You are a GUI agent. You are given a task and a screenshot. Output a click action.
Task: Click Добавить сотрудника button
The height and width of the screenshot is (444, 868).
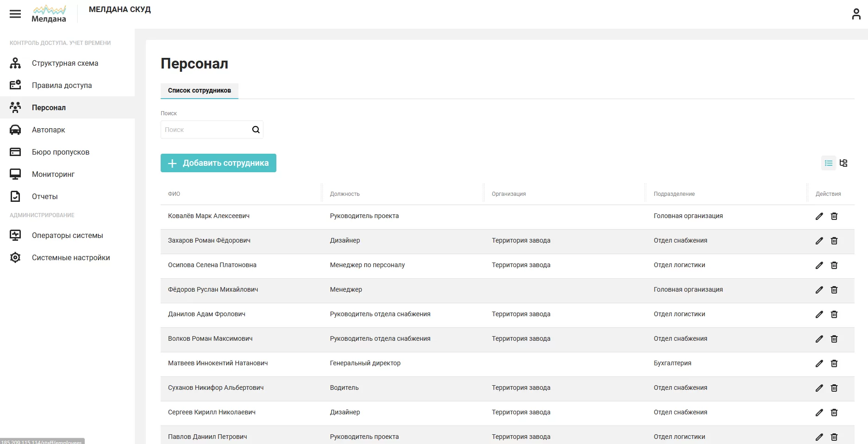pos(219,163)
